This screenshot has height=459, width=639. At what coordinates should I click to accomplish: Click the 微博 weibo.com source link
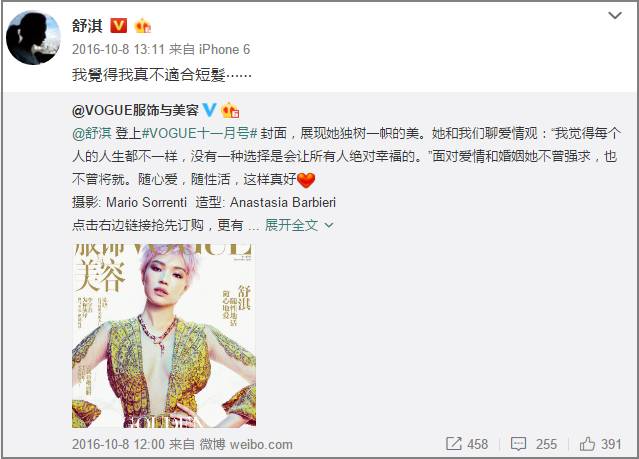pos(246,444)
